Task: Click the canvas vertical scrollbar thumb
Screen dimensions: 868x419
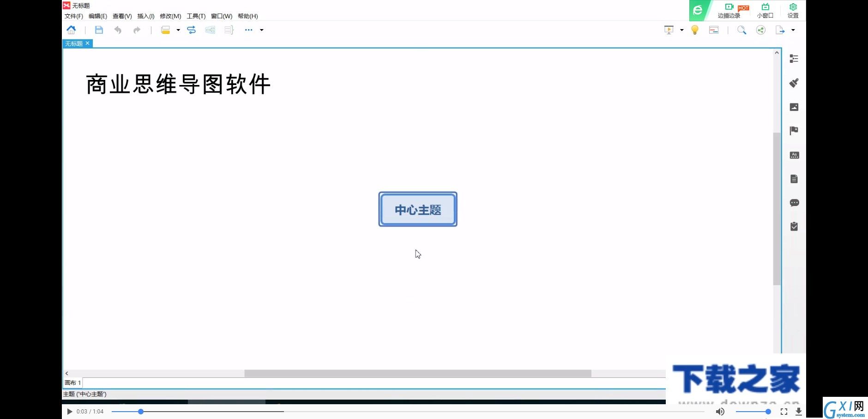Action: (x=777, y=208)
